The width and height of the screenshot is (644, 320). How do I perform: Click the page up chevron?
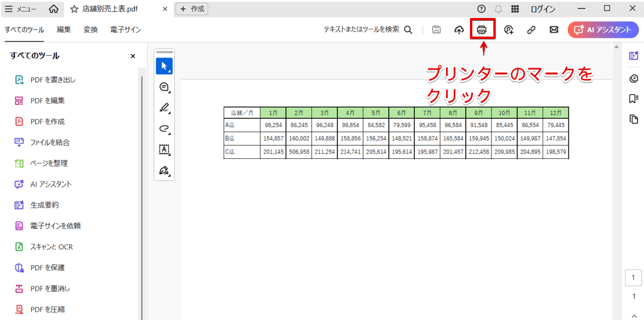click(634, 315)
